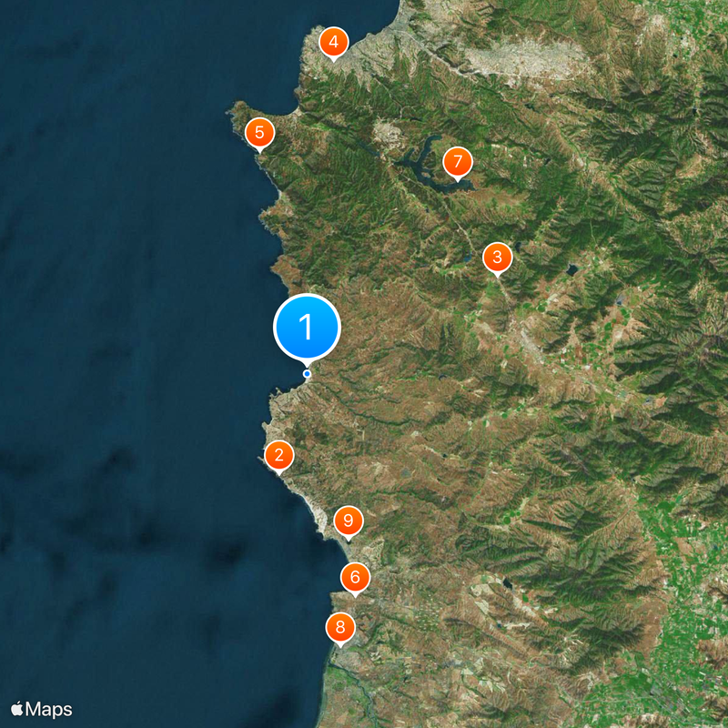Click the small round lake east of pin 3

click(x=571, y=268)
